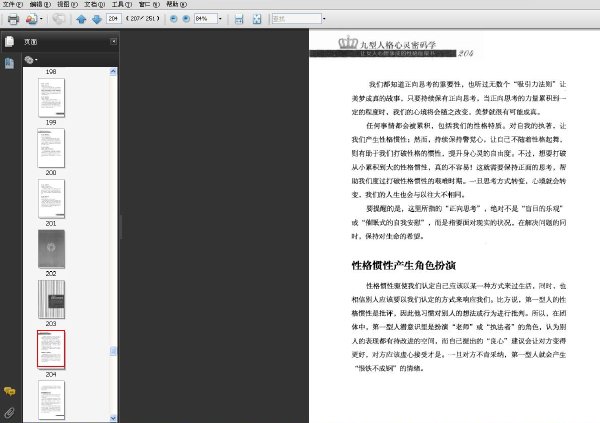Open the 编辑 (Edit) menu

coord(40,4)
